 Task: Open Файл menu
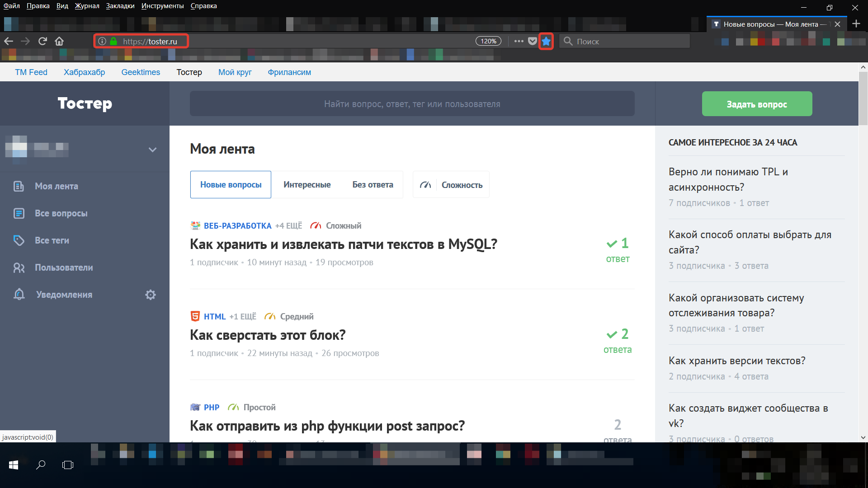tap(12, 6)
